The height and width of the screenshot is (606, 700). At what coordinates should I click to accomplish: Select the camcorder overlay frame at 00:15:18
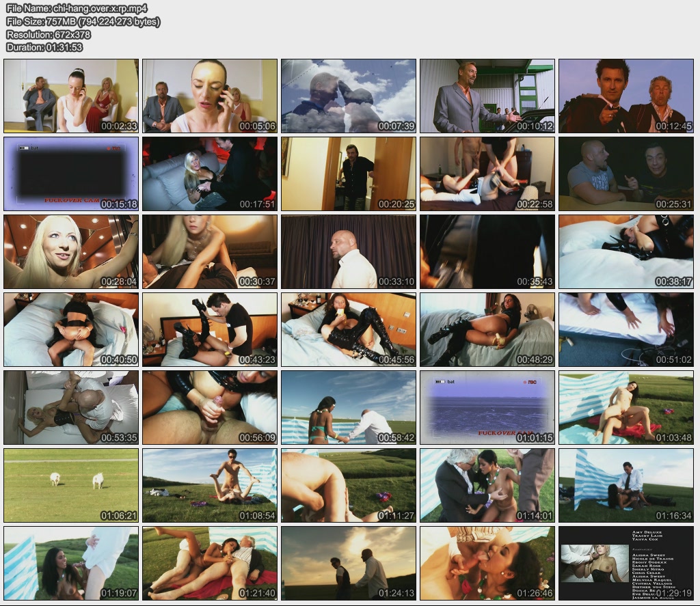71,174
